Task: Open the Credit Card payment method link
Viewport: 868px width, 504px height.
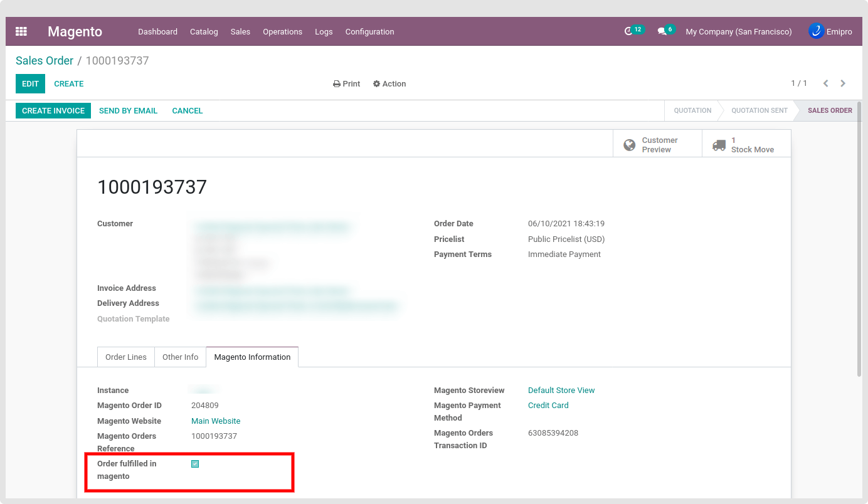Action: (548, 406)
